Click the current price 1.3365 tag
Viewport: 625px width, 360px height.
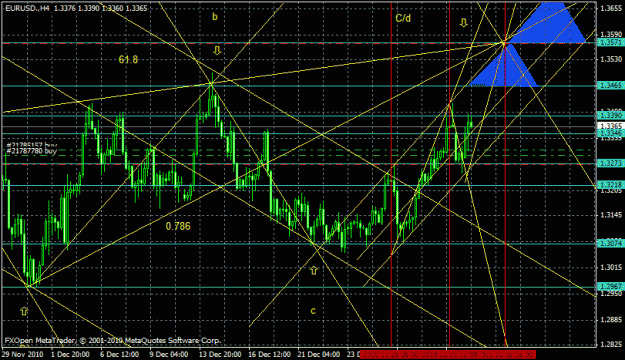tap(610, 126)
